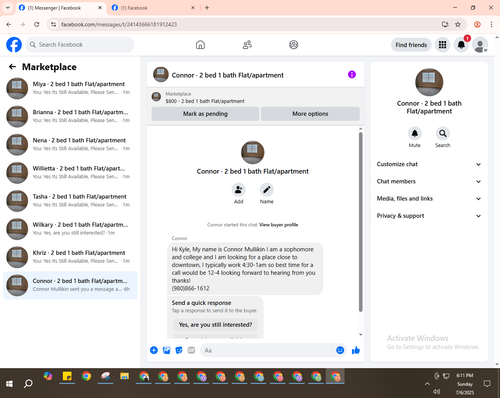Click the browser address bar URL
The image size is (500, 398).
[119, 24]
